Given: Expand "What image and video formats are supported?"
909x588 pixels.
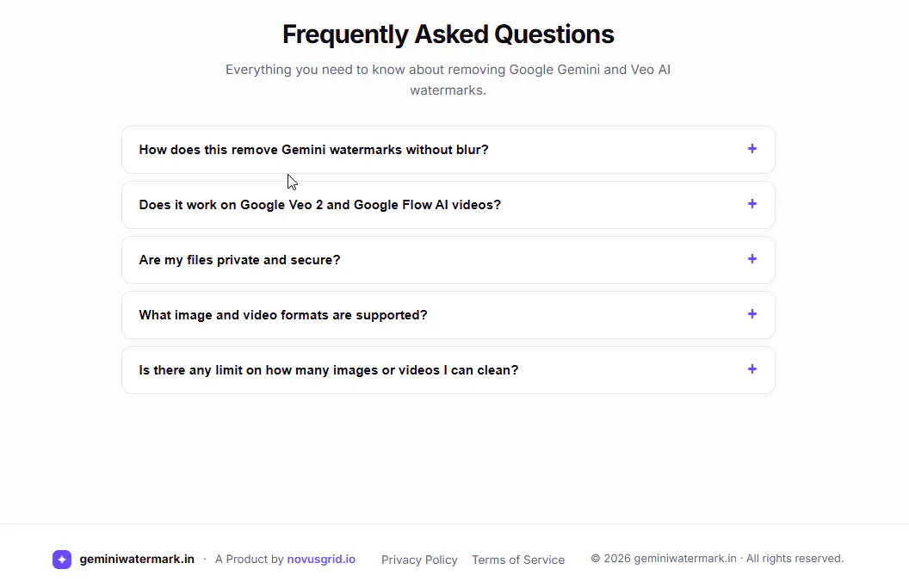Looking at the screenshot, I should [448, 315].
